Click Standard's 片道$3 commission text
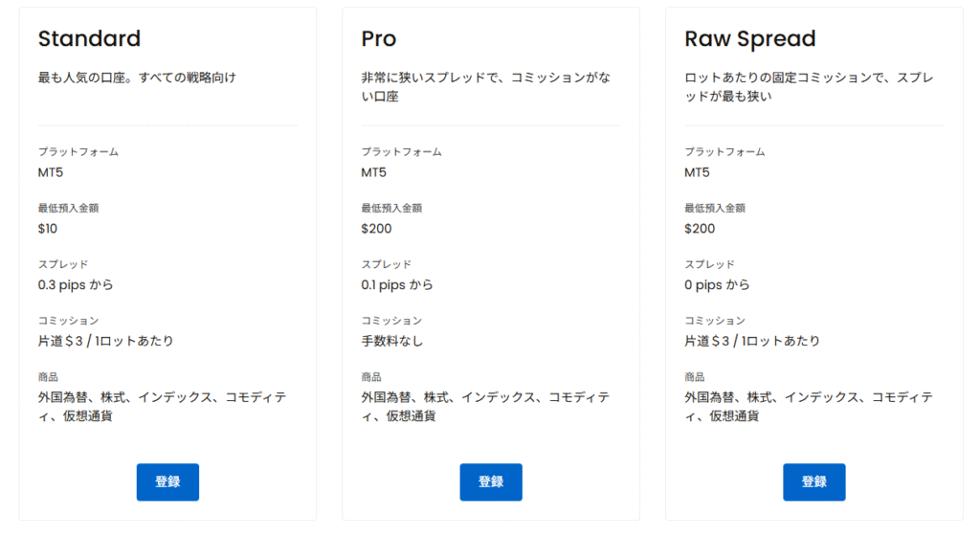The image size is (980, 537). [x=105, y=341]
